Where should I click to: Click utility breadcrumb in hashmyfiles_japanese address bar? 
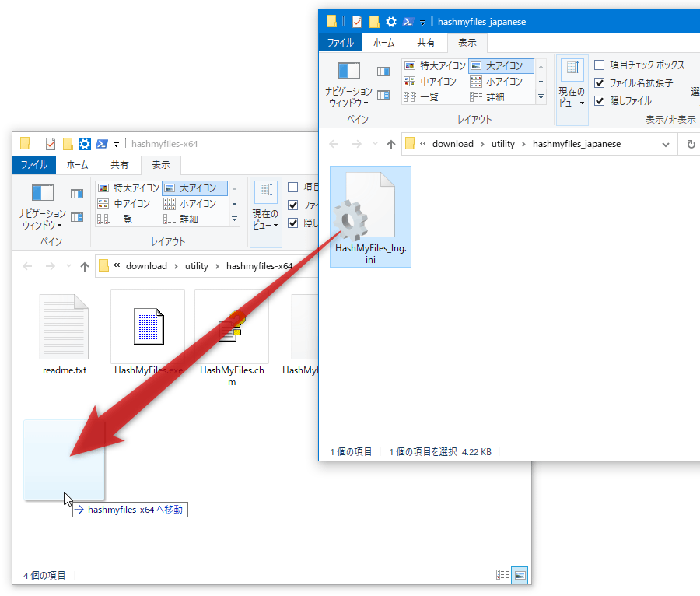coord(503,144)
